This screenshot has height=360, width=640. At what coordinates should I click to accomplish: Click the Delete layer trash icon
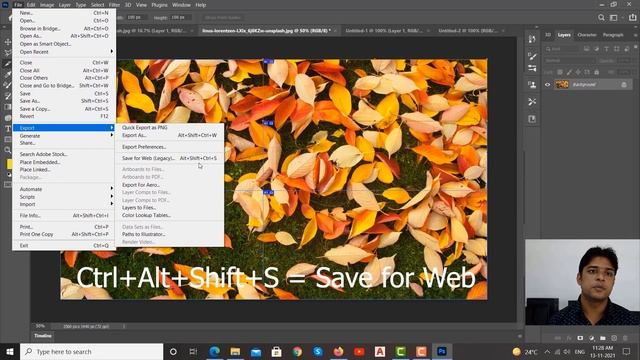pyautogui.click(x=625, y=338)
